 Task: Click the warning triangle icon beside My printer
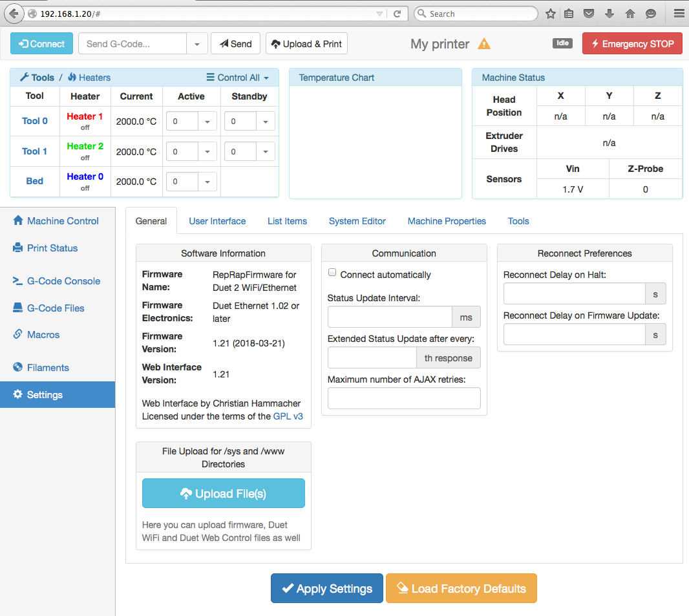coord(483,44)
